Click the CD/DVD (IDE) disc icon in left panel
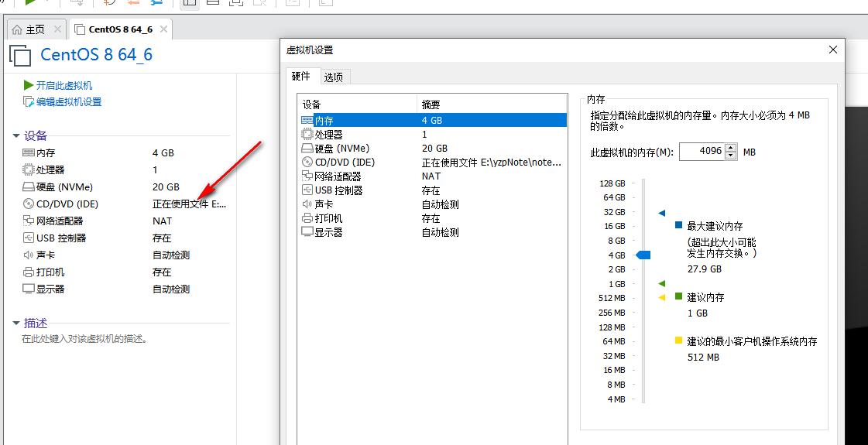Viewport: 868px width, 445px height. (x=28, y=204)
